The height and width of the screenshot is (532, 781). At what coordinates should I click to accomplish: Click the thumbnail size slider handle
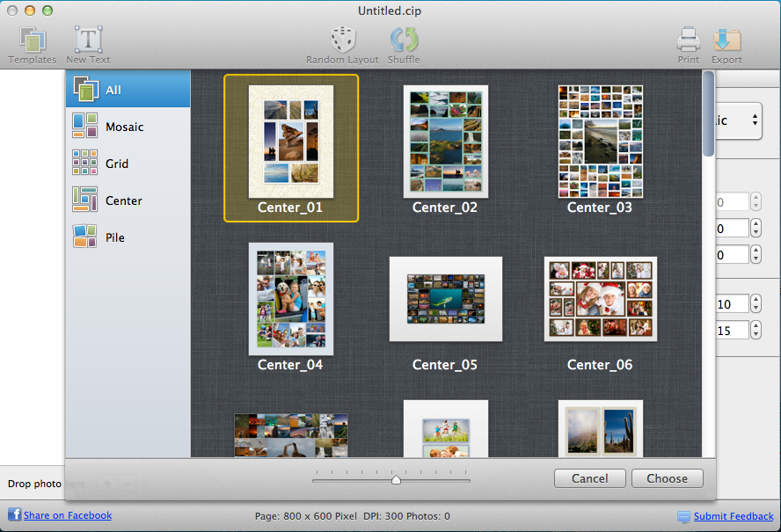pos(396,480)
